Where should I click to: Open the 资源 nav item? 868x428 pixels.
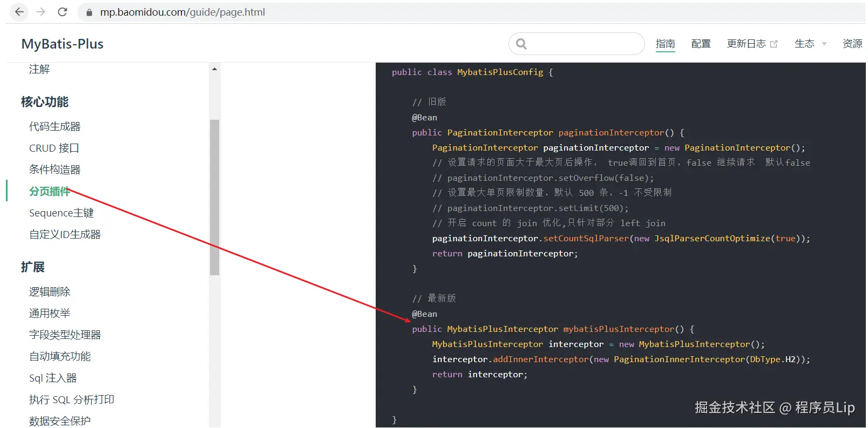pos(852,44)
